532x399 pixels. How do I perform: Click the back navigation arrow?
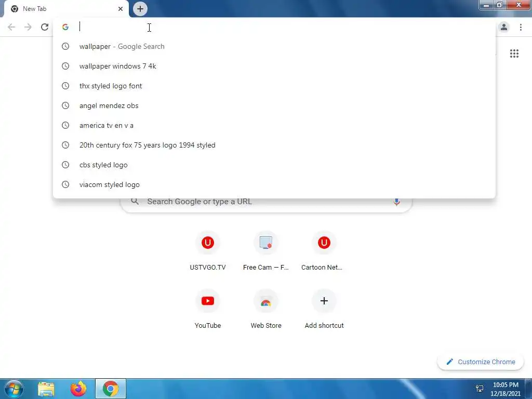click(11, 27)
